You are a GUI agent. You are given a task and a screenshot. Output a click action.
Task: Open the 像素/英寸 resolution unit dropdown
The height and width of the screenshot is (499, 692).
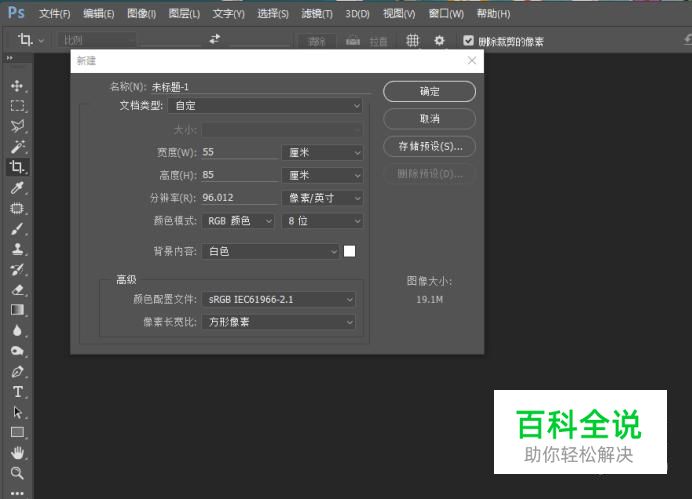[x=322, y=198]
